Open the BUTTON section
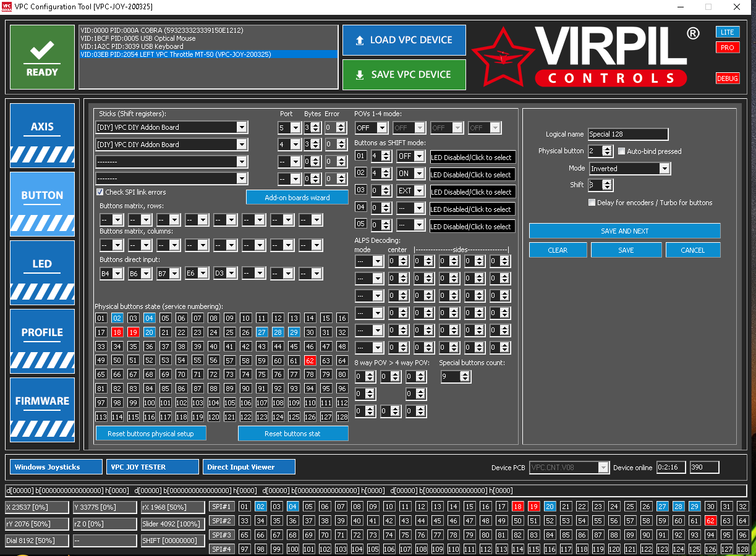The width and height of the screenshot is (756, 556). 42,204
